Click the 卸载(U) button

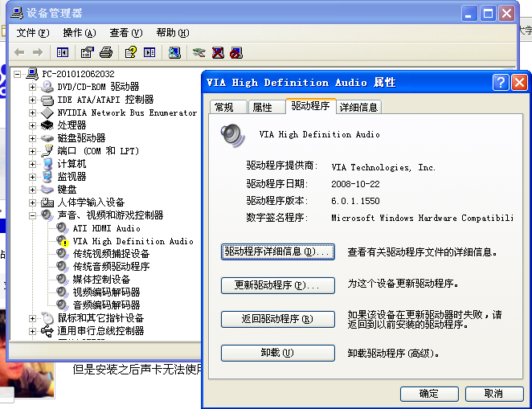pos(278,353)
